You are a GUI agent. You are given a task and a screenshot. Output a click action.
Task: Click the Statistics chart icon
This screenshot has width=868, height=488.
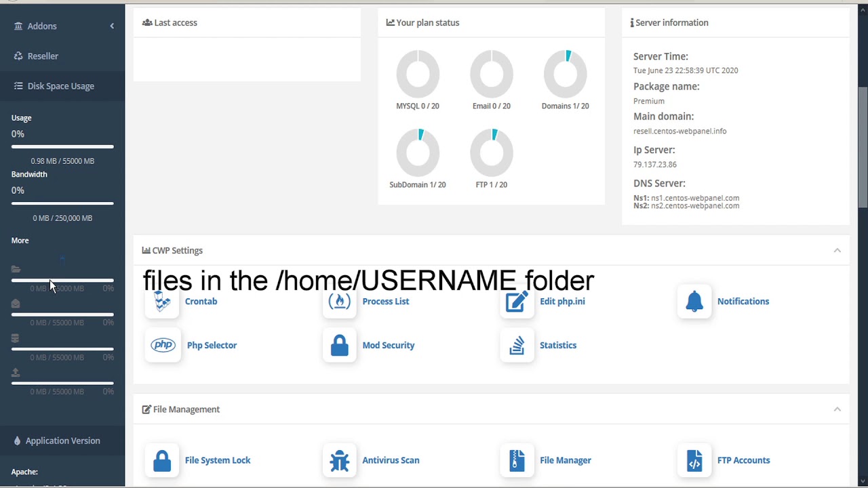517,345
